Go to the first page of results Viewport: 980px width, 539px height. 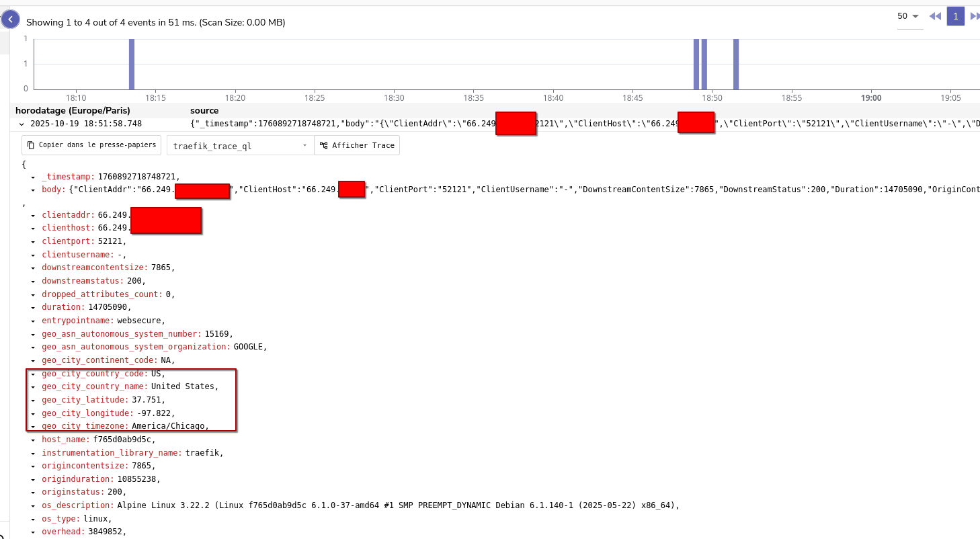pos(935,17)
